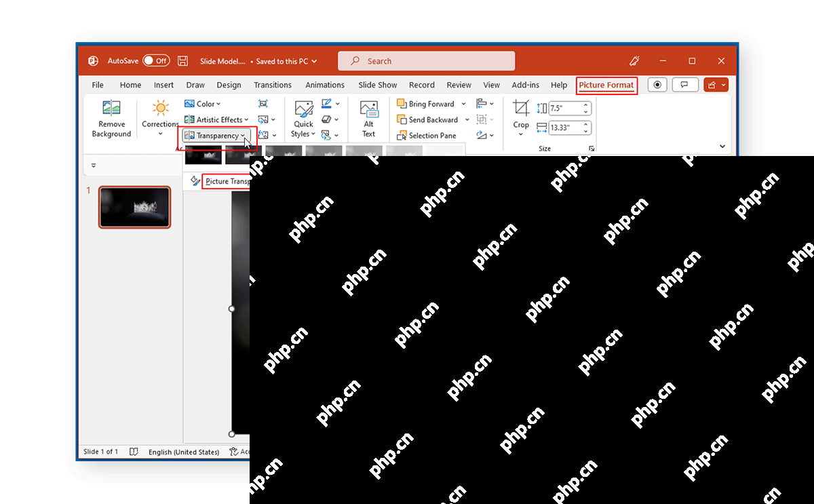Open the Artistic Effects dropdown
814x504 pixels.
(217, 119)
